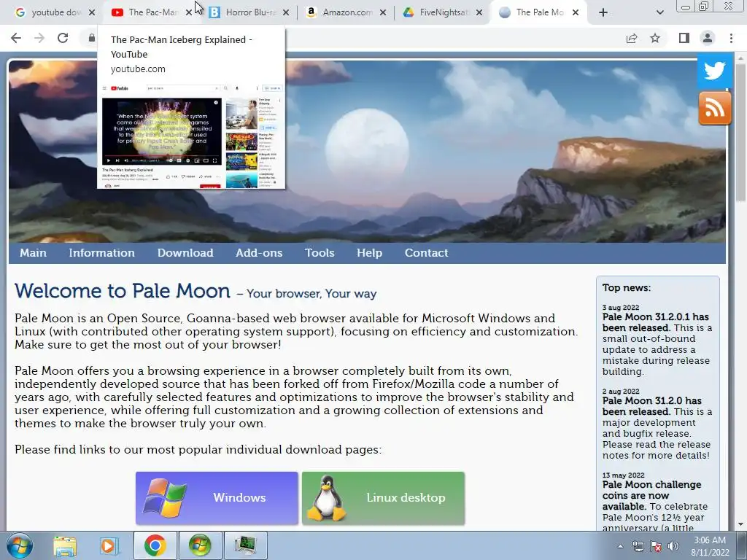Viewport: 747px width, 560px height.
Task: Open Windows Explorer from taskbar
Action: pos(65,545)
